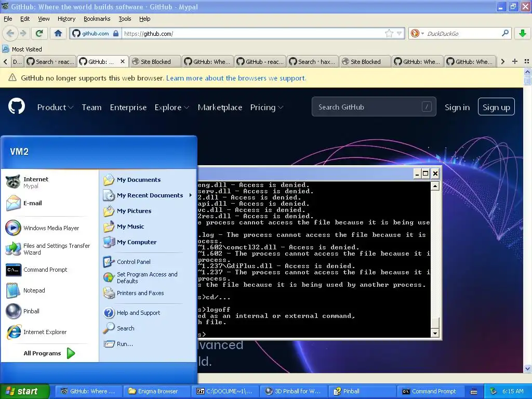This screenshot has height=399, width=532.
Task: Open the Bookmarks menu
Action: click(97, 19)
